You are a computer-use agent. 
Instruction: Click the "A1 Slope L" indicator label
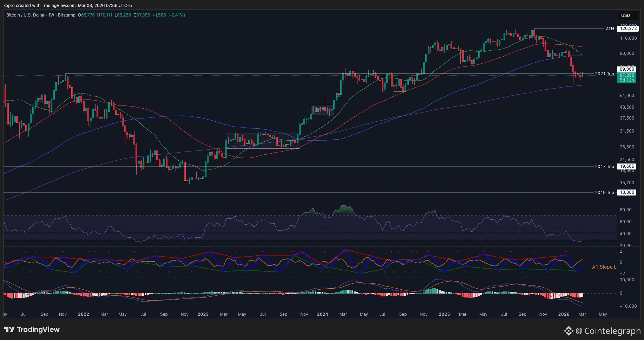coord(604,267)
